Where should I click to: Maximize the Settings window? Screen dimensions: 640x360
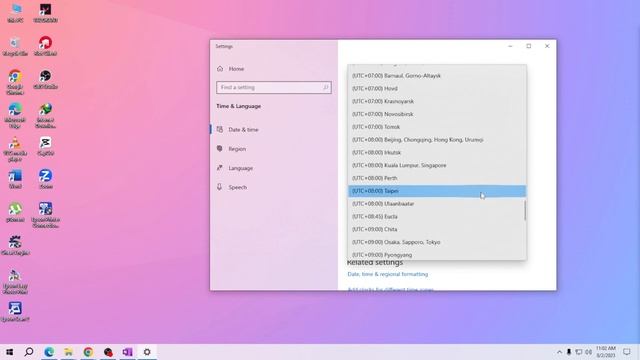[x=529, y=46]
